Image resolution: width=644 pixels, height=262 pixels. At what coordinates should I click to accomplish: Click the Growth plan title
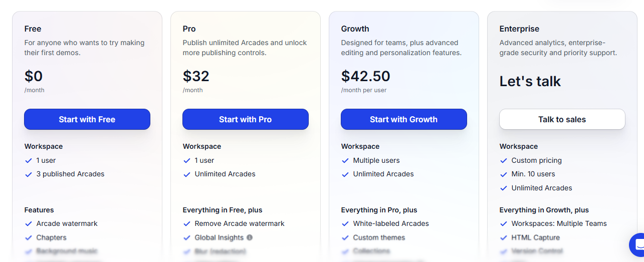point(355,29)
